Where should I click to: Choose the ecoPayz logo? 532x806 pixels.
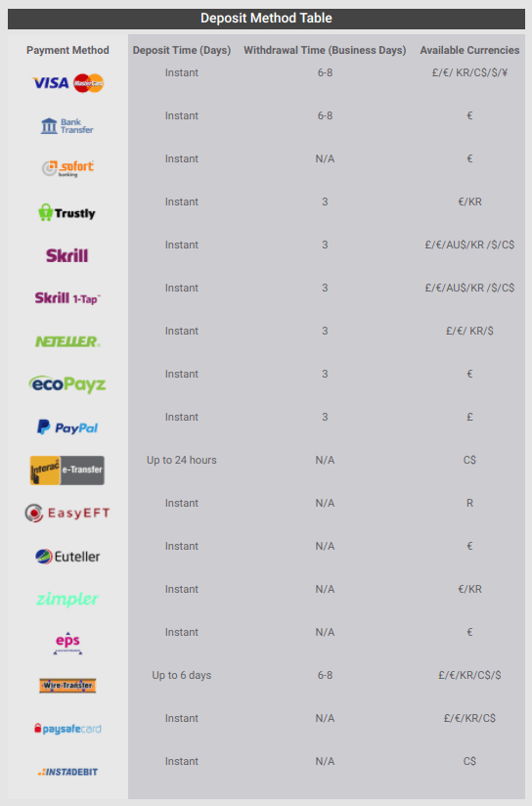67,384
